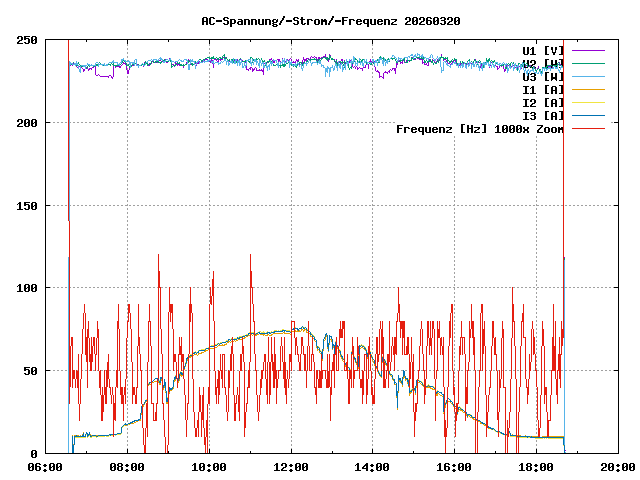Viewport: 640px width, 480px height.
Task: Click the purple U1 legend line sample
Action: pos(588,50)
